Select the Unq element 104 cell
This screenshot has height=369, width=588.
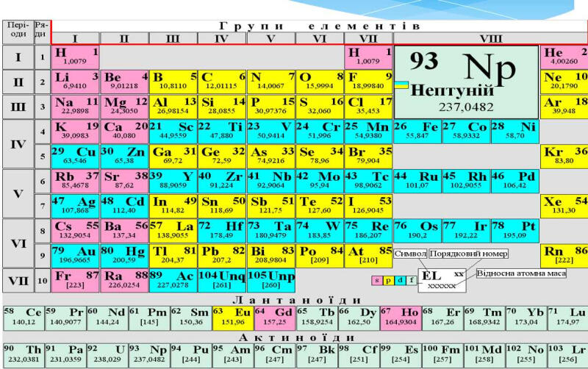pos(222,280)
